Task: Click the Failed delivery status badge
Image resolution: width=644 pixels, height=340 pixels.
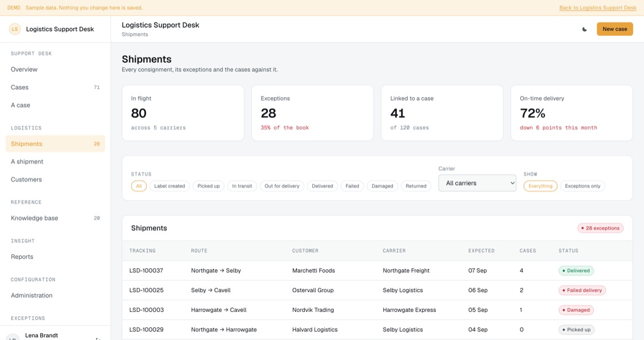Action: (x=582, y=291)
